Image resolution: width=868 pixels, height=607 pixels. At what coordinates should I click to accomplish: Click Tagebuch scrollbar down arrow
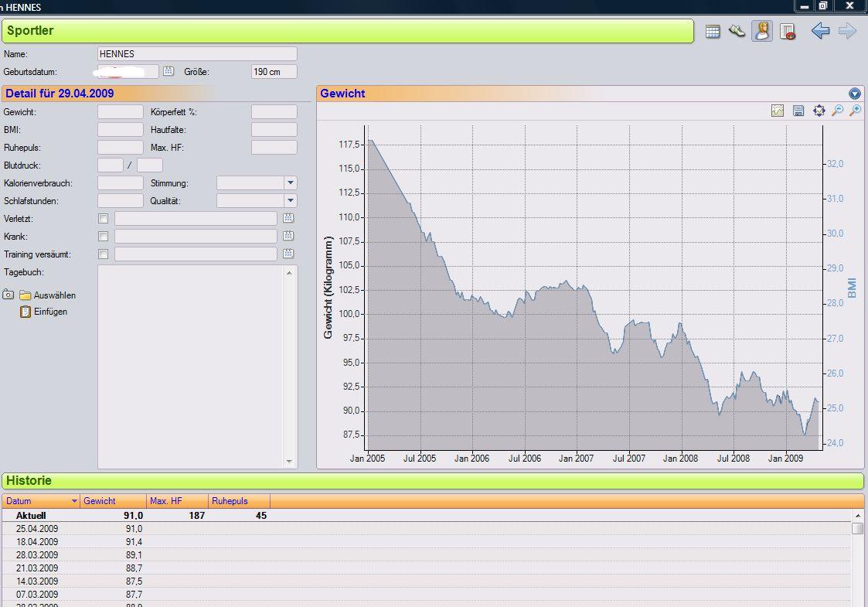pos(290,462)
